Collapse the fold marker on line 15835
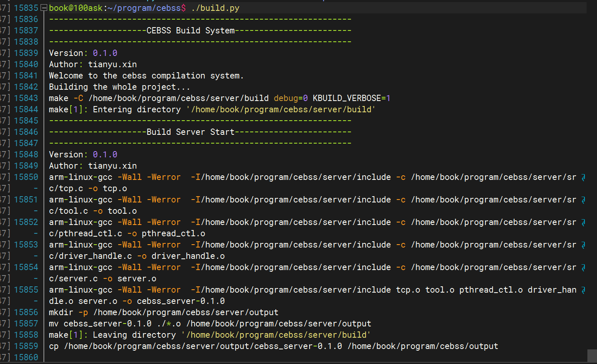The image size is (597, 364). coord(43,8)
